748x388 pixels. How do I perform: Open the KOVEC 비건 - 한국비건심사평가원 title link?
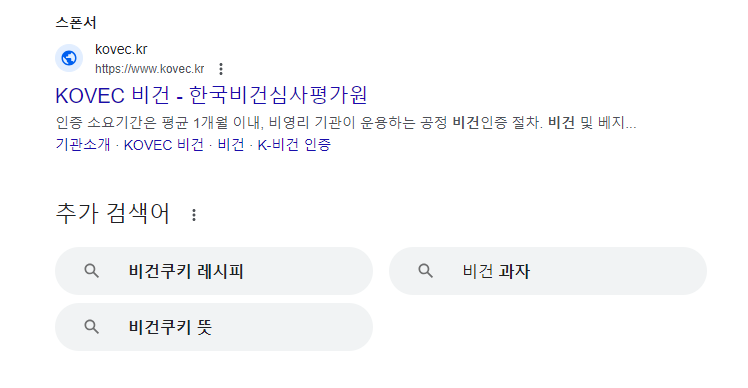[211, 95]
